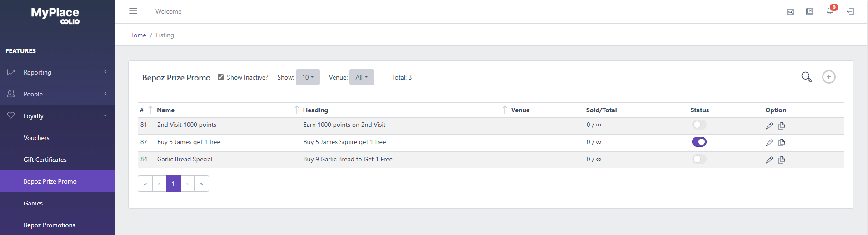Open Gift Certificates in sidebar
Image resolution: width=868 pixels, height=235 pixels.
[x=45, y=160]
